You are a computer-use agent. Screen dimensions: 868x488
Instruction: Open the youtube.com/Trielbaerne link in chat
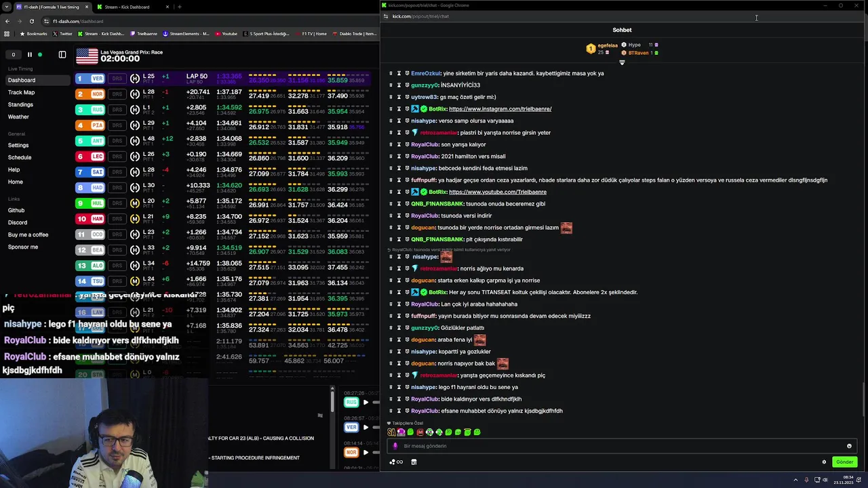498,192
